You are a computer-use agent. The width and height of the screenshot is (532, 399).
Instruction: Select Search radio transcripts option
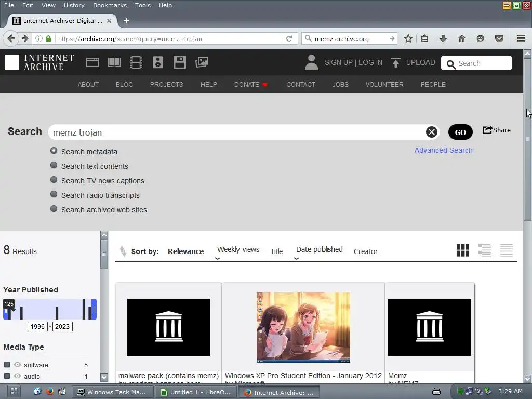point(54,194)
